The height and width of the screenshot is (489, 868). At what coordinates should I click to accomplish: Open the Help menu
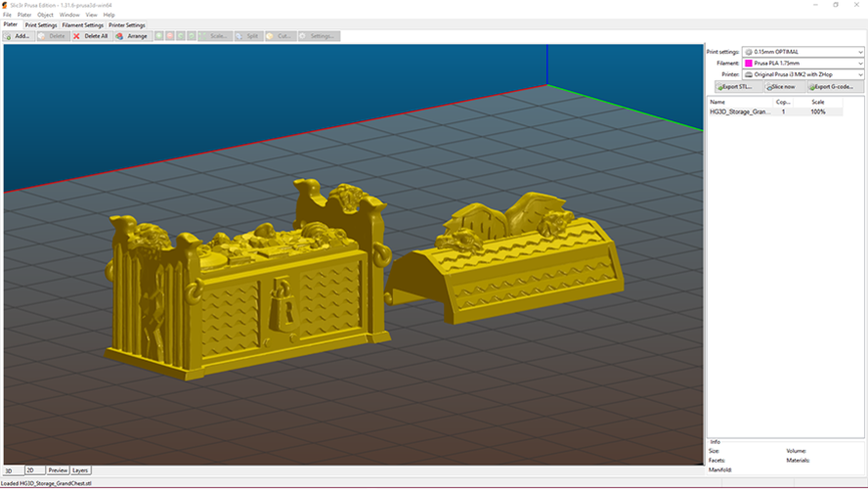pos(109,15)
